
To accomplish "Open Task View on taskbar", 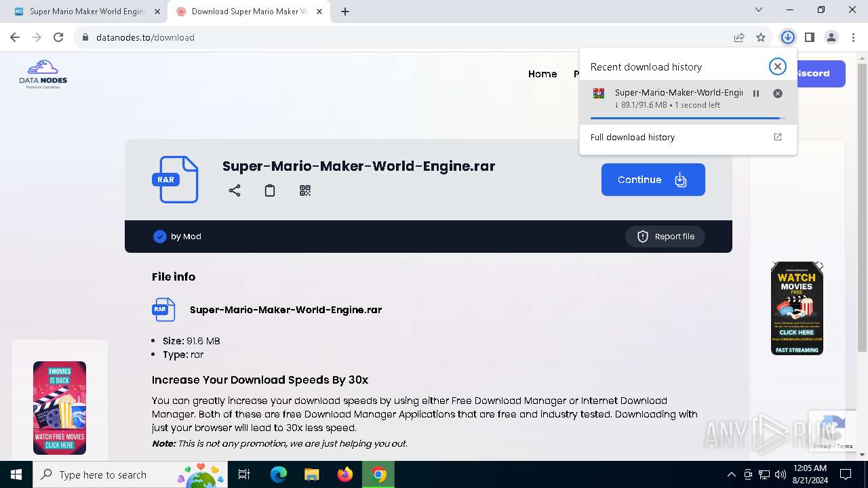I will (244, 474).
